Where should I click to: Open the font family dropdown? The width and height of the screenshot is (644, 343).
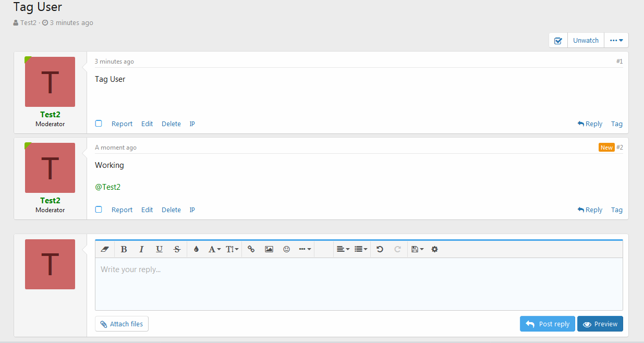tap(214, 249)
